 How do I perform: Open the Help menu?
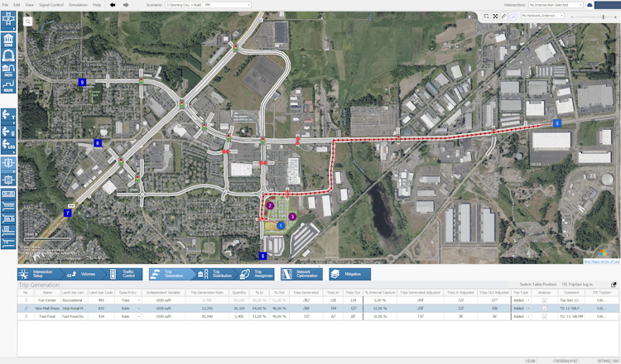click(97, 5)
